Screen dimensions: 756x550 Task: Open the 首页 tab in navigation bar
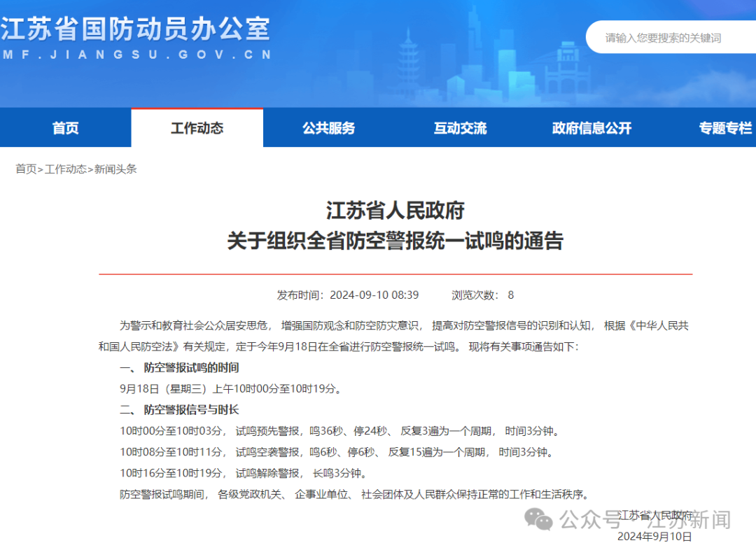(66, 128)
